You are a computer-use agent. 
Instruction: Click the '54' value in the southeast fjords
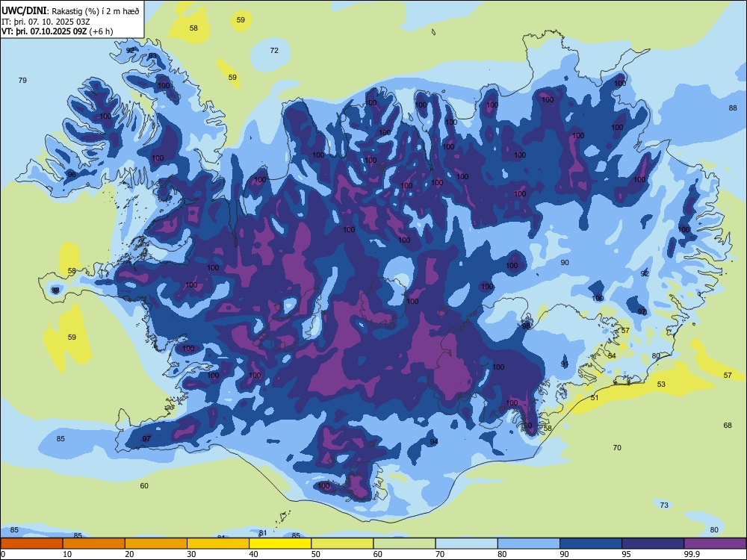point(612,355)
